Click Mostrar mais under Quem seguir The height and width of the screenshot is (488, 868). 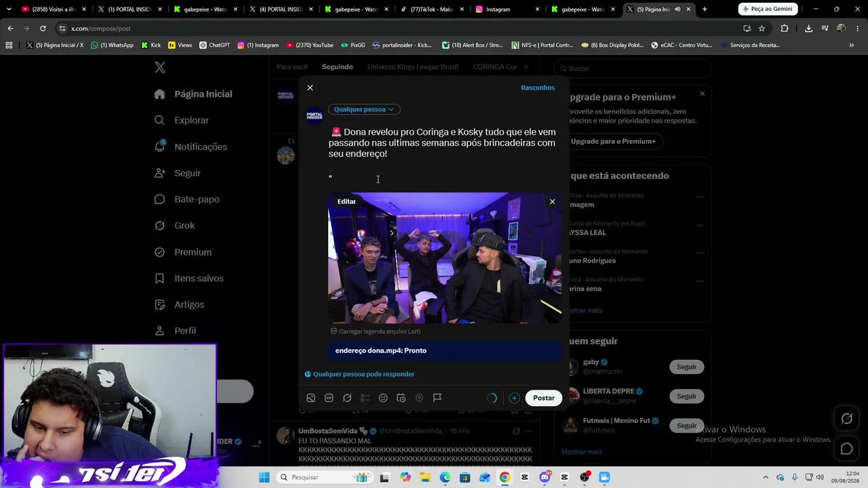[582, 452]
